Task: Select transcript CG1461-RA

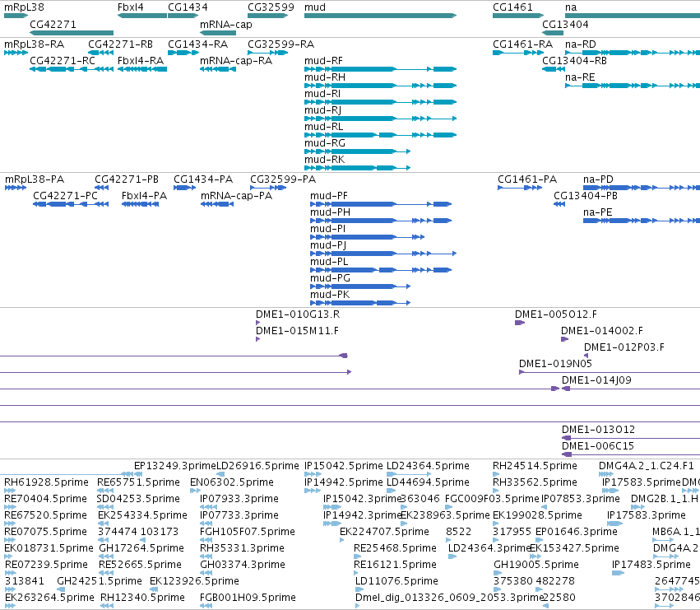Action: [518, 53]
